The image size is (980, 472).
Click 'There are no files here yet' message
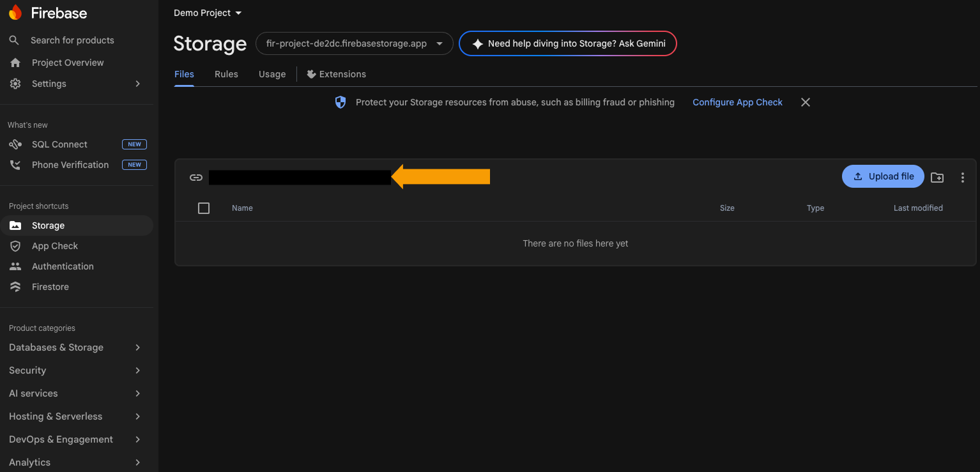pos(576,243)
